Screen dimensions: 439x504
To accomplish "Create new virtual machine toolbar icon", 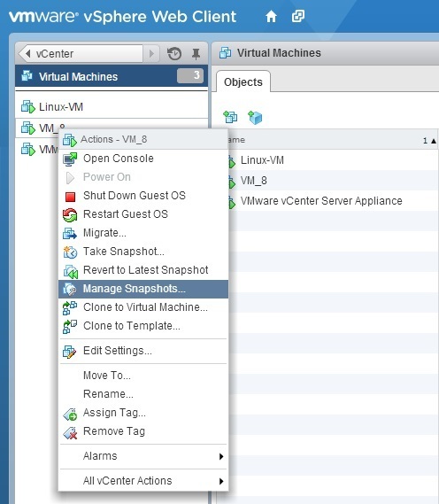I will point(230,117).
